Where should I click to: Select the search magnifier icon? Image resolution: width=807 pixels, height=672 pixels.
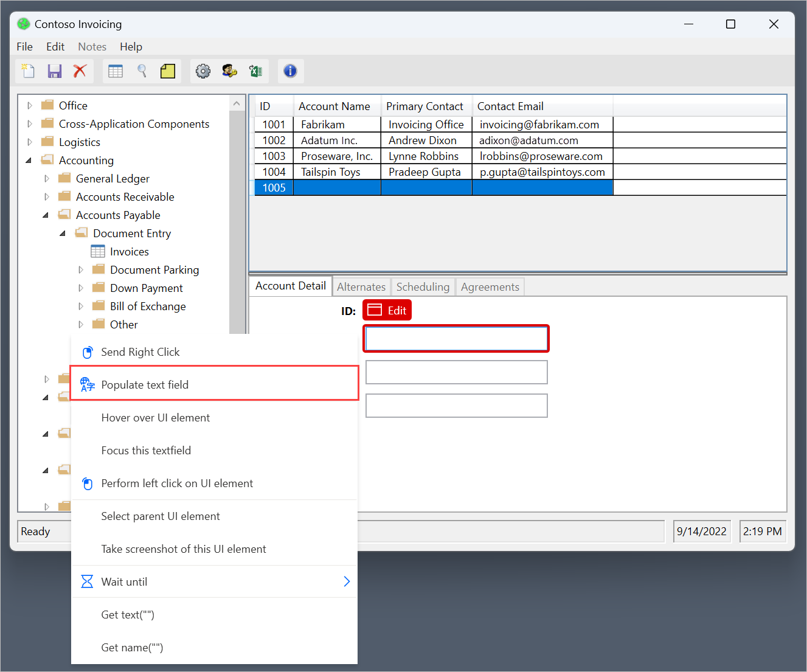tap(142, 71)
